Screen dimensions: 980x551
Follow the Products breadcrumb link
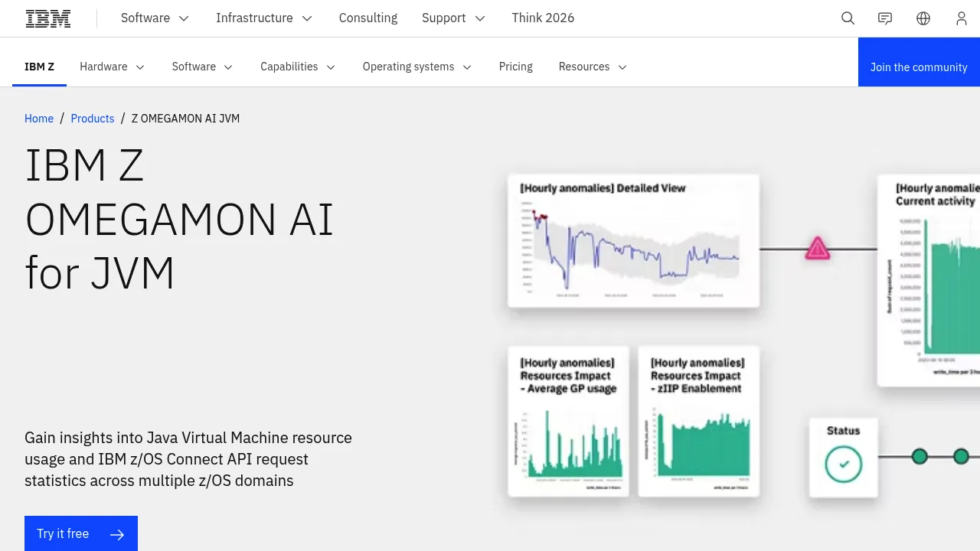pos(93,119)
